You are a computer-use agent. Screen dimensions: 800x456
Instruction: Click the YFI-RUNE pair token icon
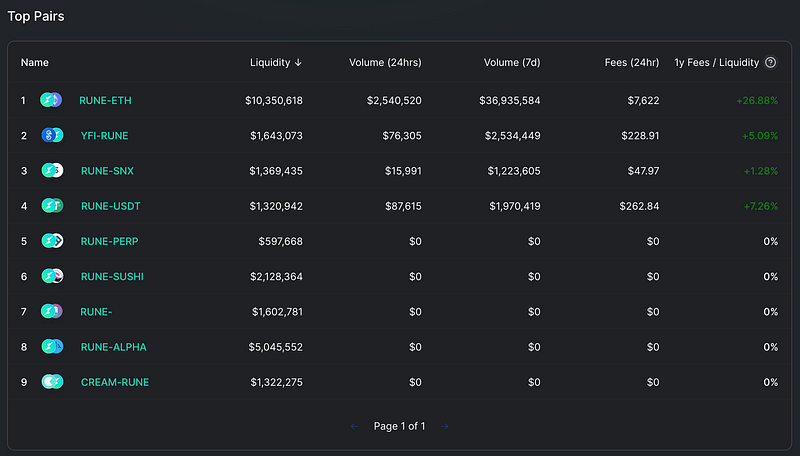point(52,135)
